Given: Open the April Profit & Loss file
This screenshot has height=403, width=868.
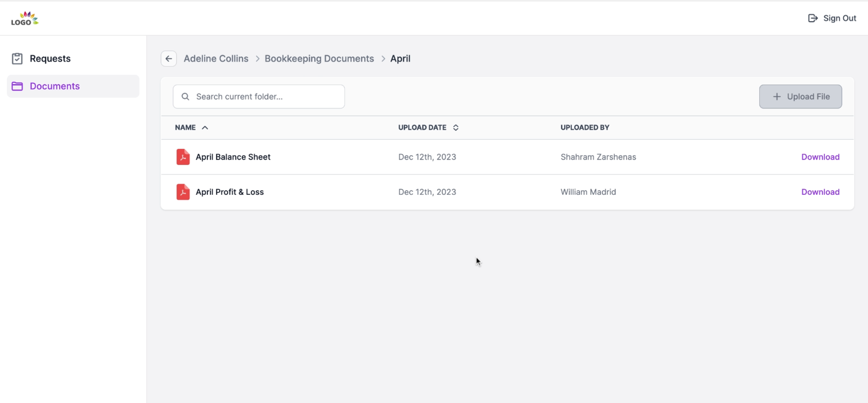Looking at the screenshot, I should [229, 192].
